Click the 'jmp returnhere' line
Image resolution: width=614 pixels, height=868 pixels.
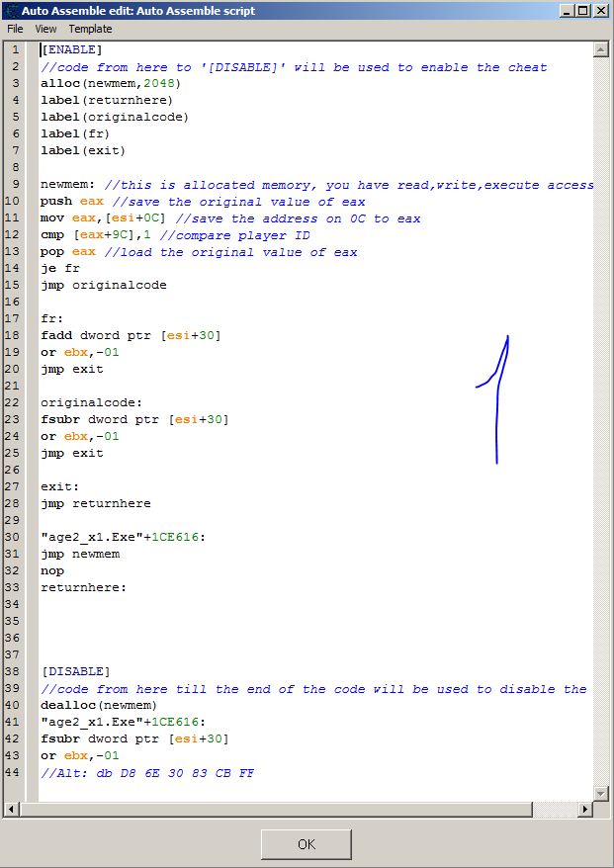[95, 503]
